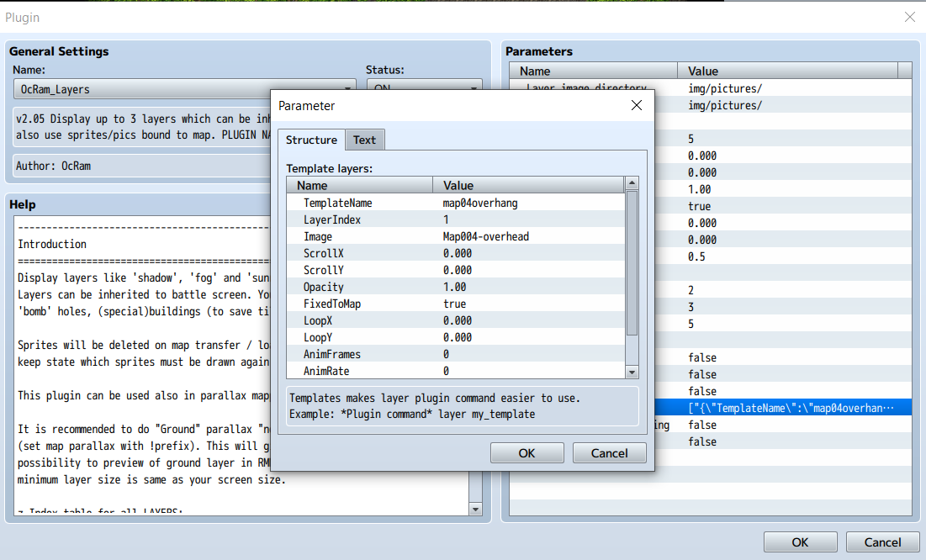Click the 1.00 value in Parameters list
Screen dimensions: 926x560
699,190
